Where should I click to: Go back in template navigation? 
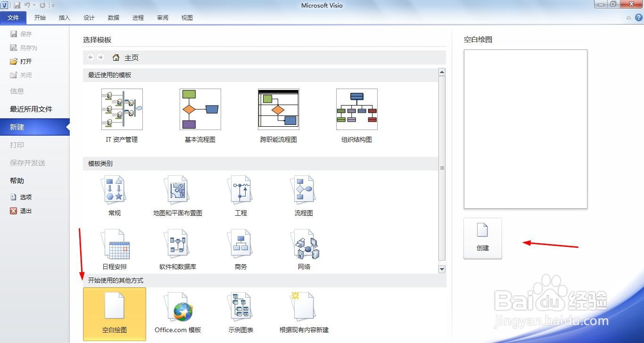click(x=91, y=57)
